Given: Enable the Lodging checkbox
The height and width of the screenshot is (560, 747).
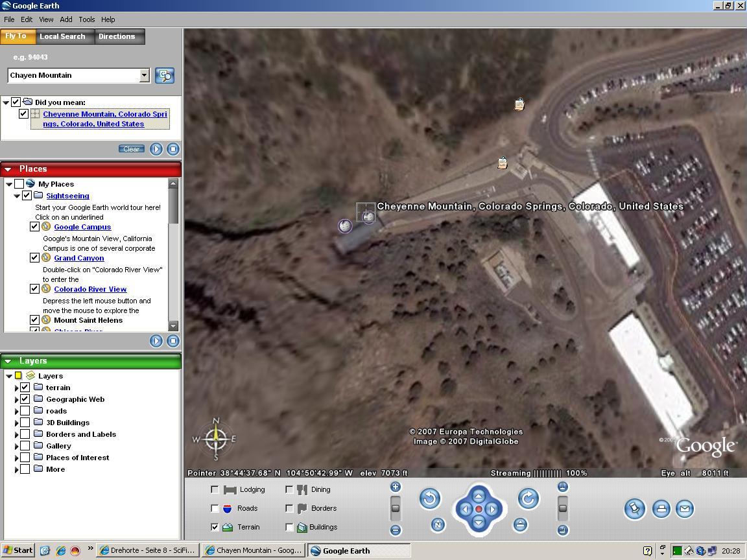Looking at the screenshot, I should tap(215, 489).
